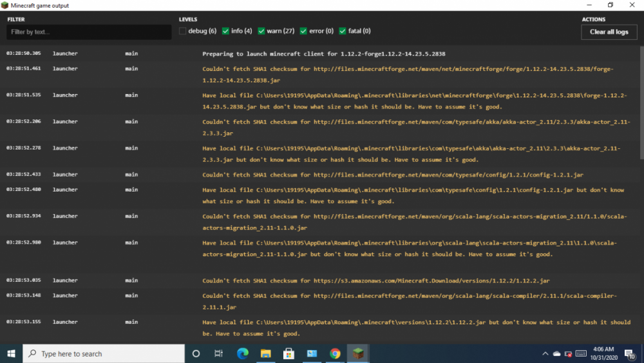Open File Explorer from the taskbar
644x363 pixels.
(x=265, y=353)
